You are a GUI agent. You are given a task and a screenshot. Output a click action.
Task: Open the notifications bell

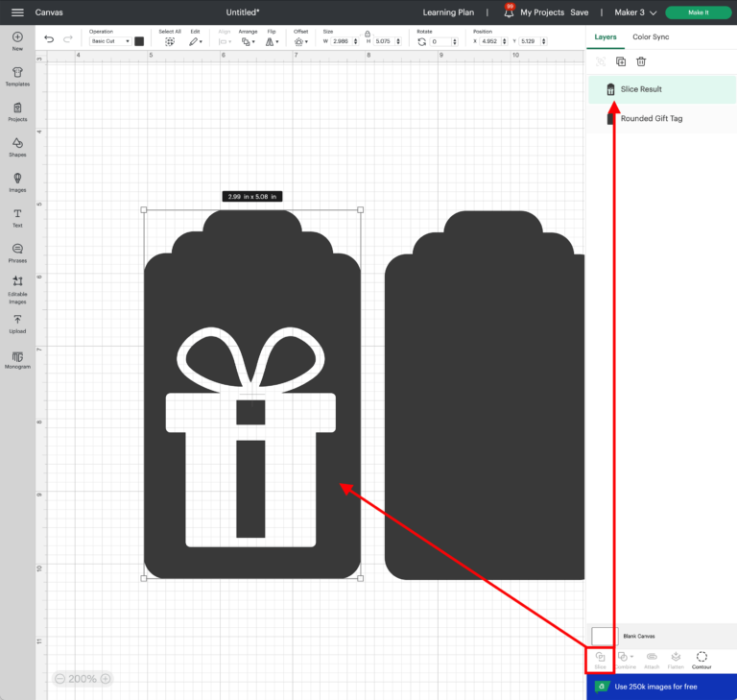coord(509,12)
